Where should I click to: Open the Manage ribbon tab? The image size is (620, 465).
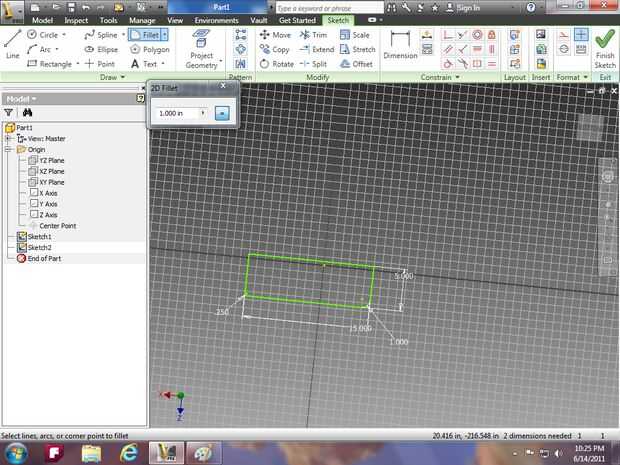click(142, 20)
